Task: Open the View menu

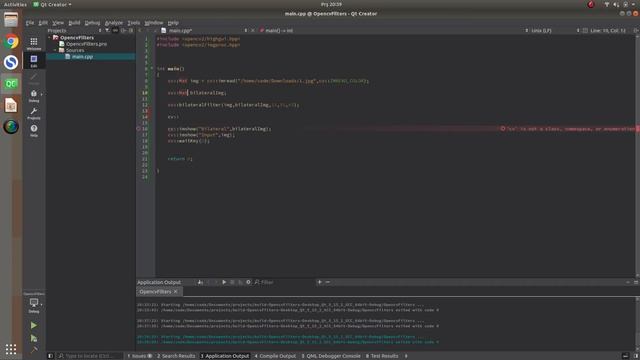Action: point(58,23)
